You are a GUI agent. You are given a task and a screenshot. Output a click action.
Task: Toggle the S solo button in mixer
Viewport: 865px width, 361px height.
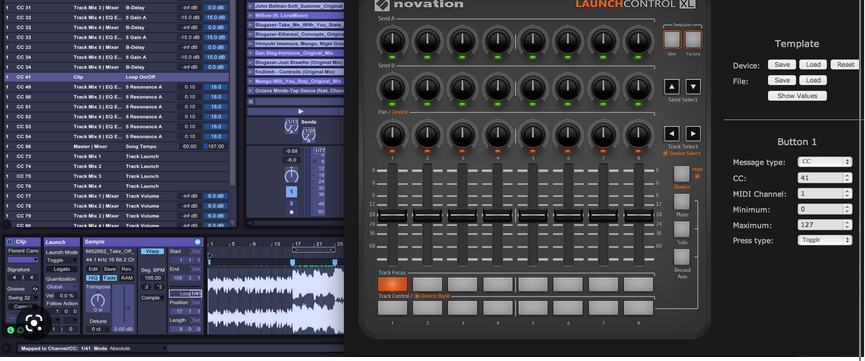pos(291,204)
